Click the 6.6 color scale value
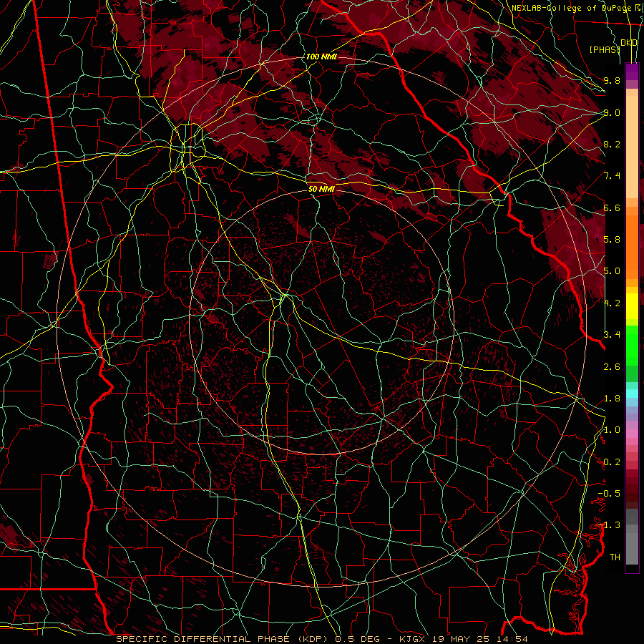644x644 pixels. click(x=612, y=208)
